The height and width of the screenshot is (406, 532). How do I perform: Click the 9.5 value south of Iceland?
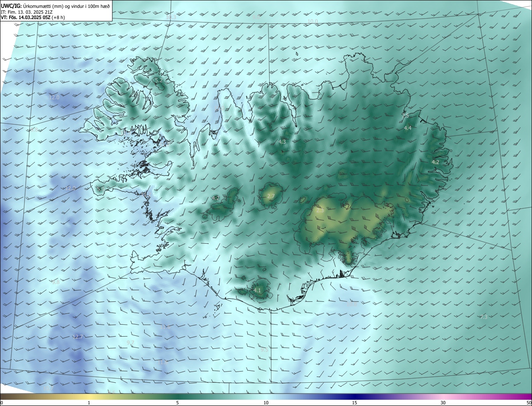tap(264, 350)
